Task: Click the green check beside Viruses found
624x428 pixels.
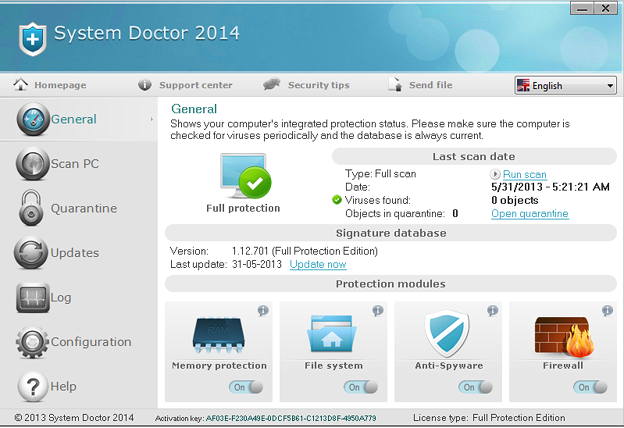Action: pyautogui.click(x=337, y=199)
